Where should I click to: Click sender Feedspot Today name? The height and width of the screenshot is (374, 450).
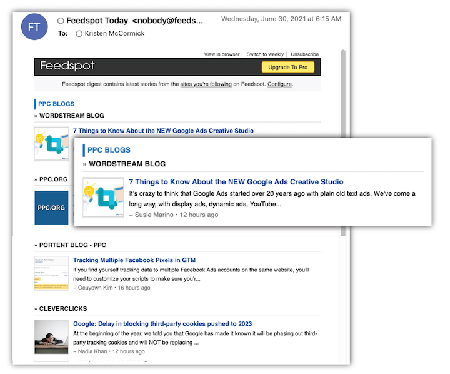(97, 21)
